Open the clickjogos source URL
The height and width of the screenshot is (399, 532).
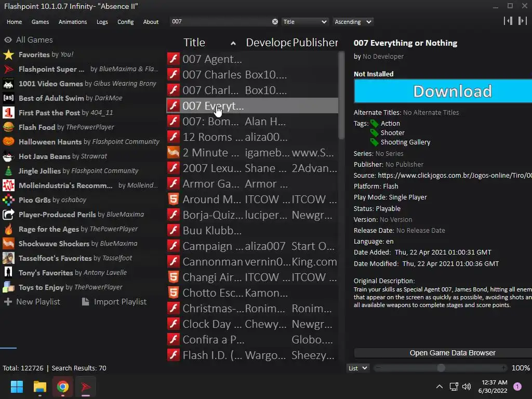(455, 176)
